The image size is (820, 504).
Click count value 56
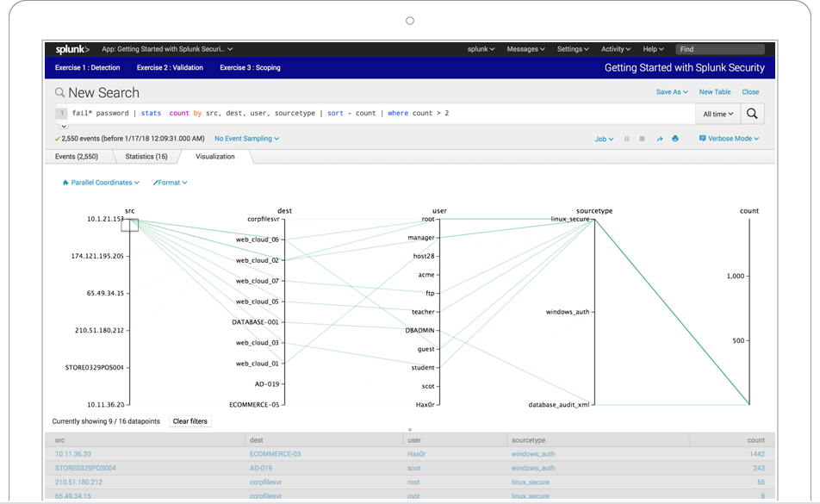pos(761,482)
